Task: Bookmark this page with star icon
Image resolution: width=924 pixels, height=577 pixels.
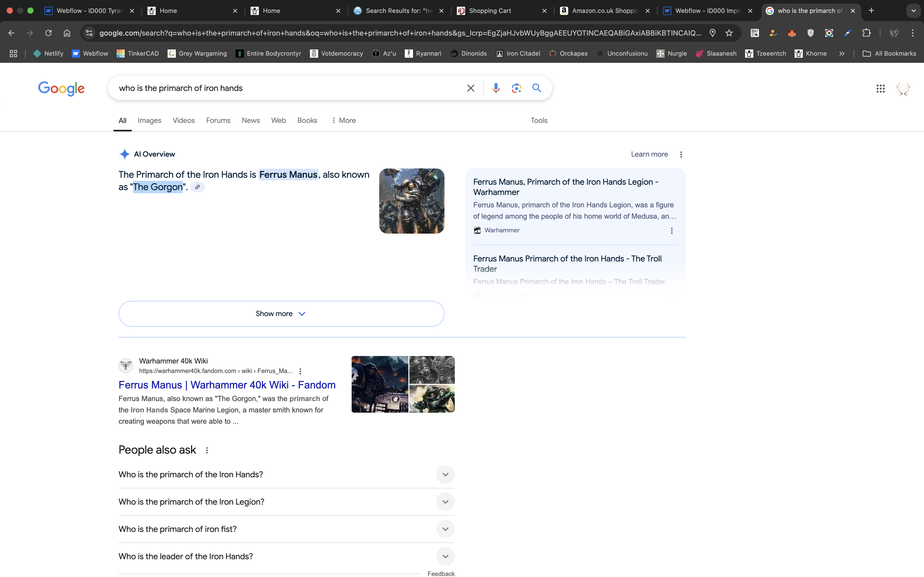Action: point(729,33)
